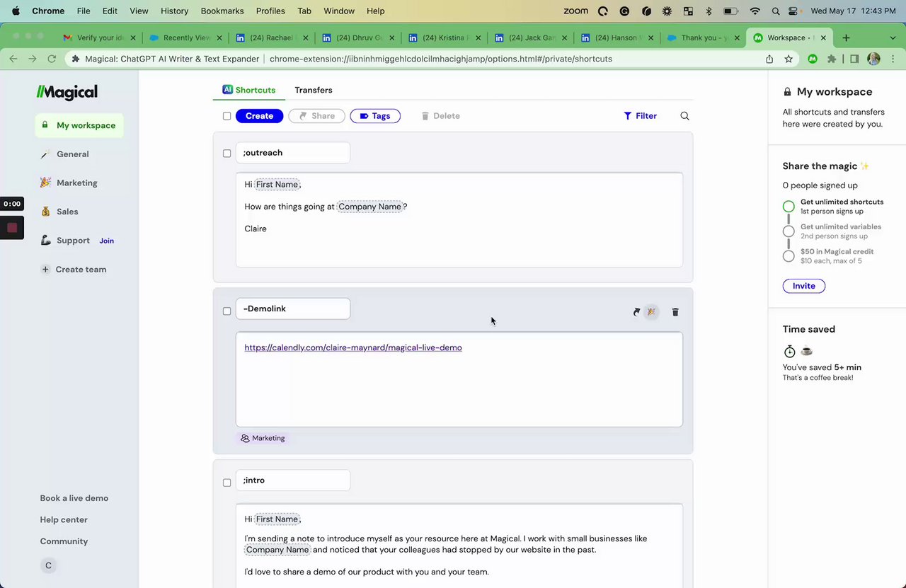Click the Delete button in toolbar
The height and width of the screenshot is (588, 906).
pyautogui.click(x=440, y=116)
